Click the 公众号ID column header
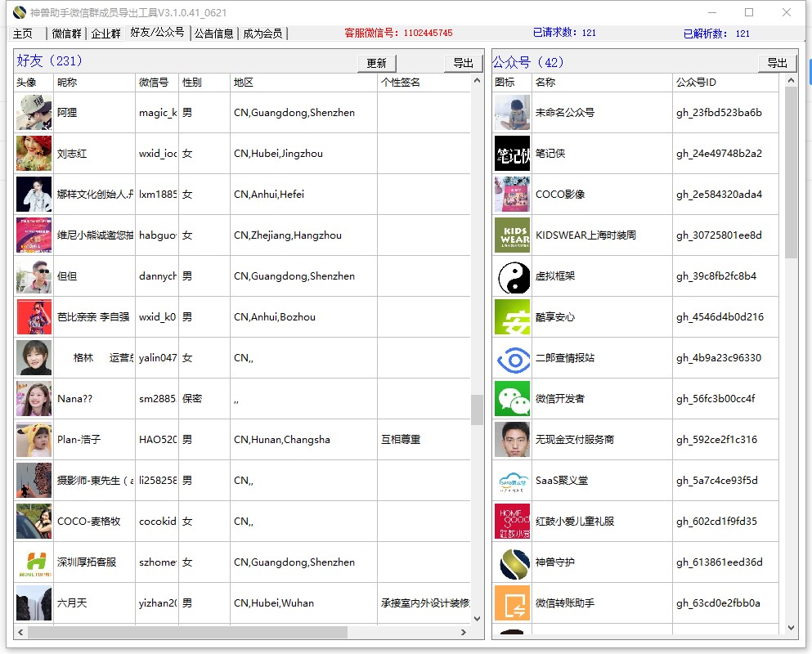 pos(725,83)
